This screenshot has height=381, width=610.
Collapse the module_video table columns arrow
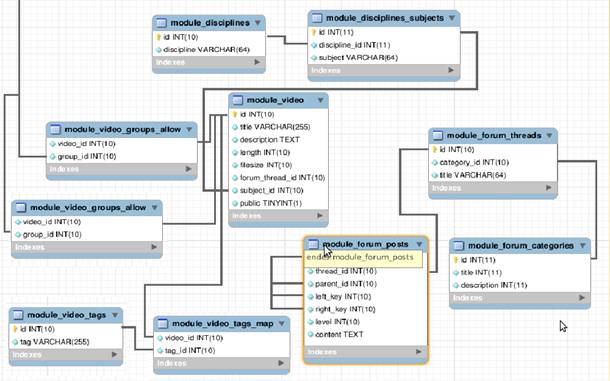(x=320, y=100)
